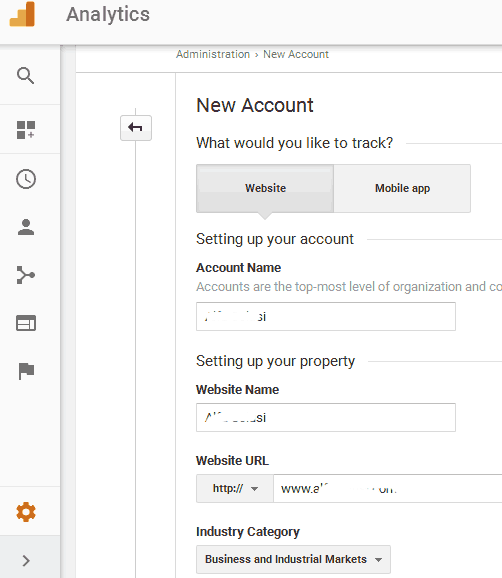502x578 pixels.
Task: Click the Administration breadcrumb link
Action: (213, 54)
